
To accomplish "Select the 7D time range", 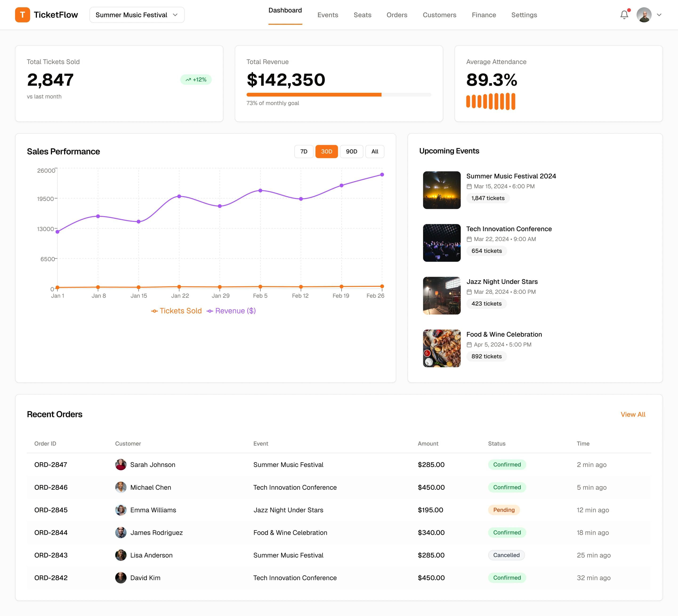I will (304, 151).
